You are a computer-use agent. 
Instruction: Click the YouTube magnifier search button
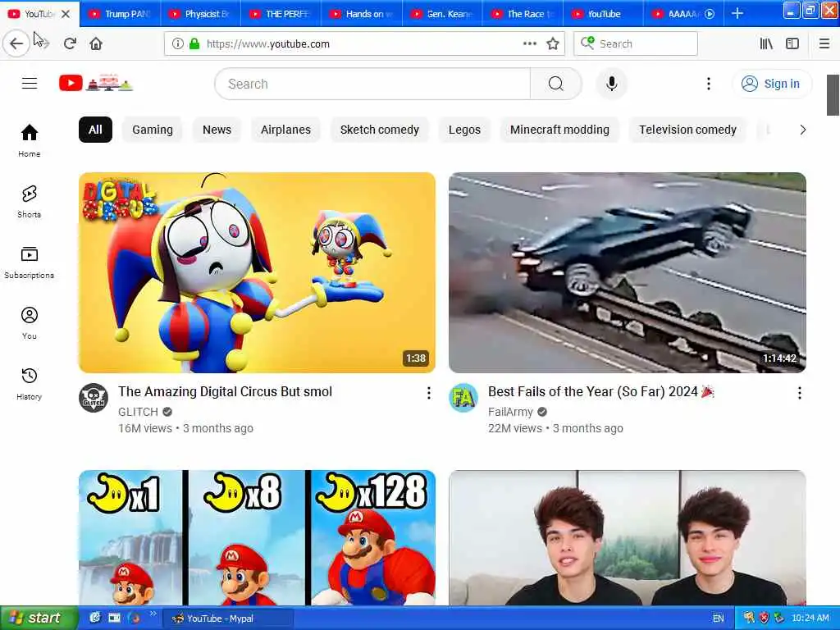pyautogui.click(x=556, y=84)
